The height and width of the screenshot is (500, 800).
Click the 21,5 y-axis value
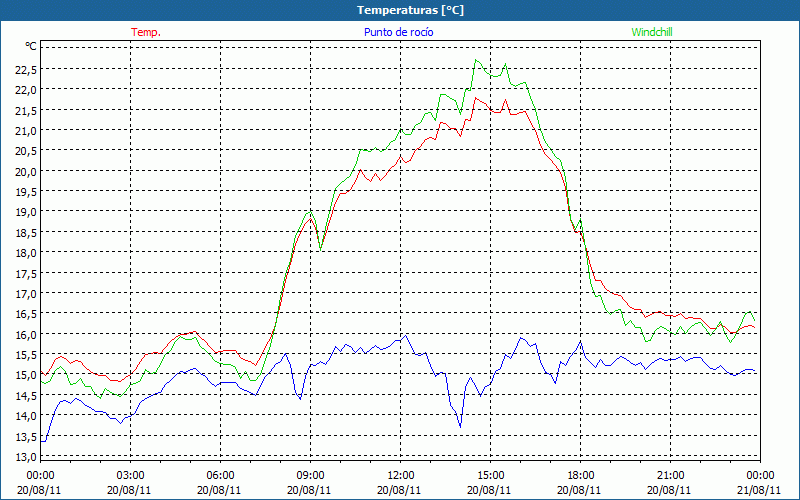tap(26, 110)
